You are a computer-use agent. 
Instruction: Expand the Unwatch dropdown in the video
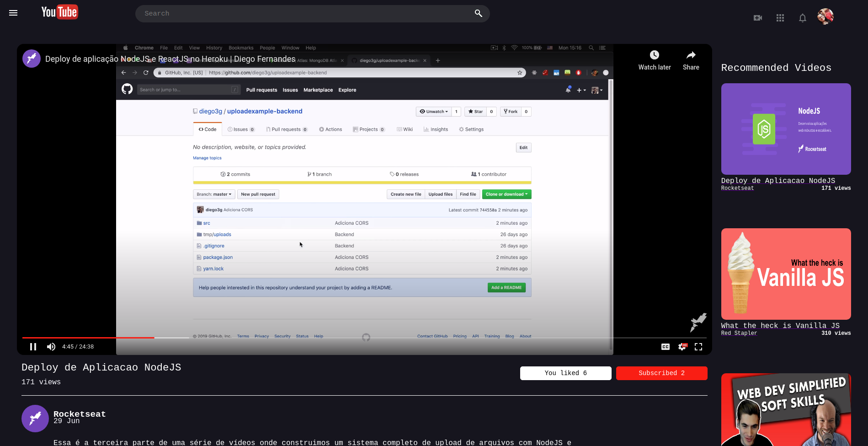coord(434,112)
